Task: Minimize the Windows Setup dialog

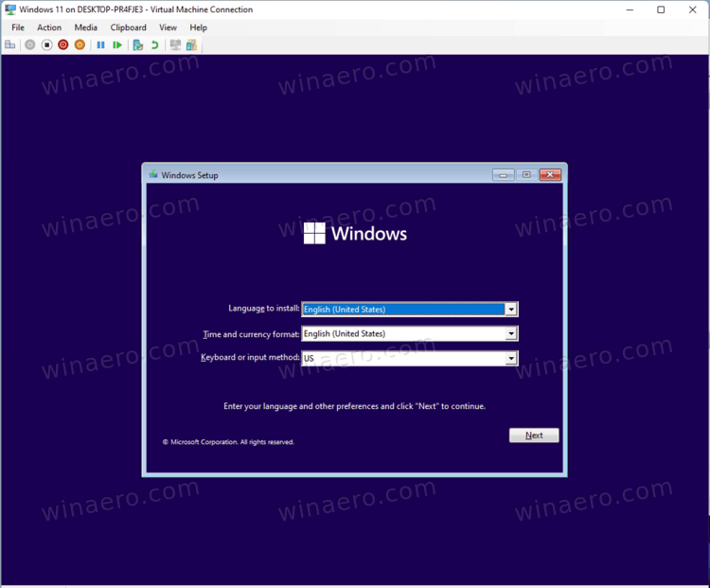Action: click(503, 175)
